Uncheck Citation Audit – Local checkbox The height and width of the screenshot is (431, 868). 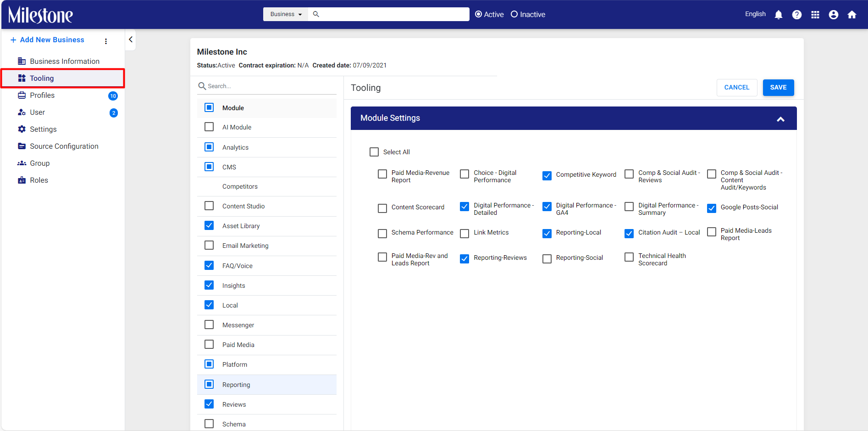pyautogui.click(x=629, y=233)
